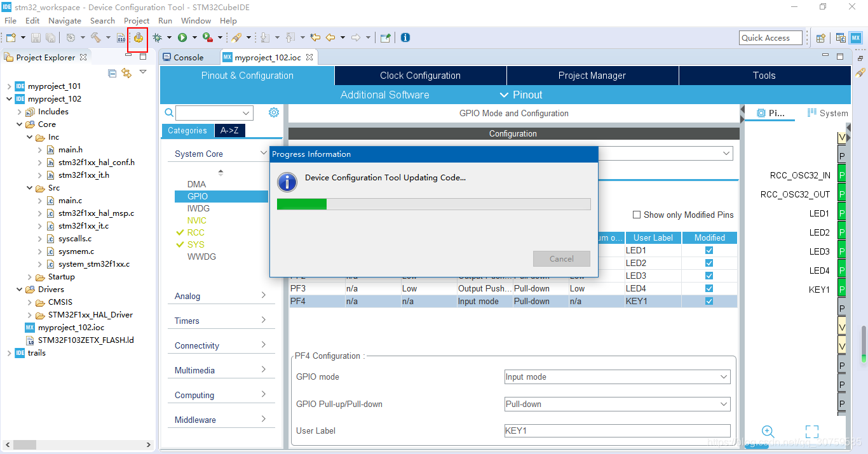This screenshot has width=868, height=454.
Task: Open the GPIO Pull-up/Pull-down dropdown
Action: tap(617, 404)
